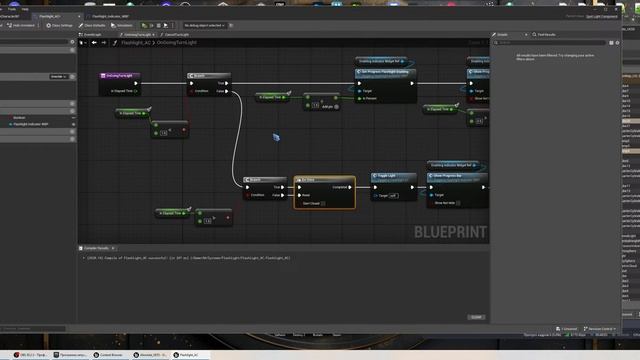Select the lower Branch node header
The width and height of the screenshot is (640, 360).
265,180
